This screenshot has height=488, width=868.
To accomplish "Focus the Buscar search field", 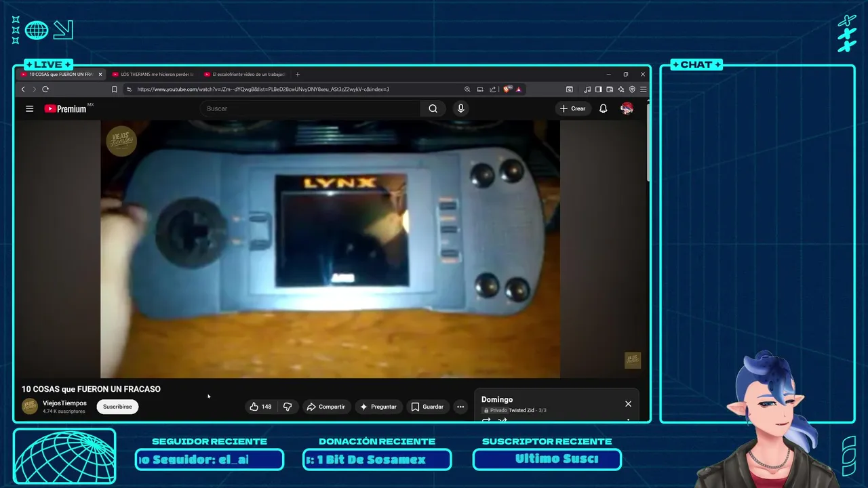I will coord(311,108).
